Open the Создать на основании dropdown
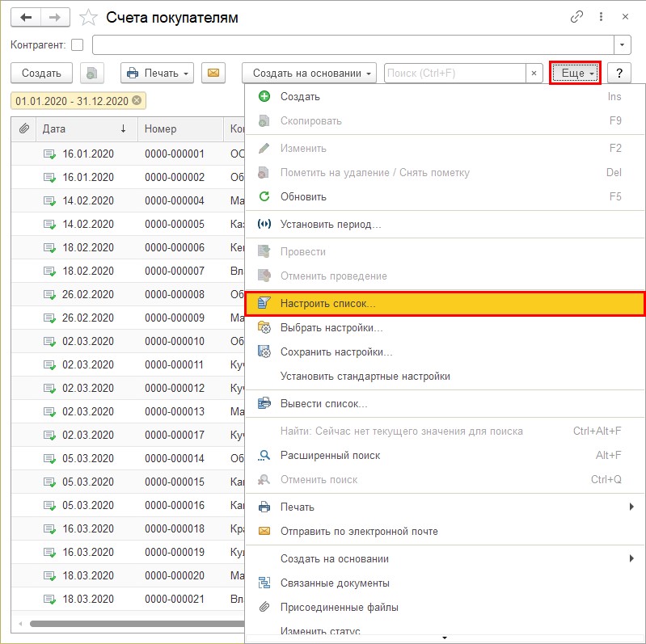Screen dimensions: 646x644 click(x=310, y=74)
